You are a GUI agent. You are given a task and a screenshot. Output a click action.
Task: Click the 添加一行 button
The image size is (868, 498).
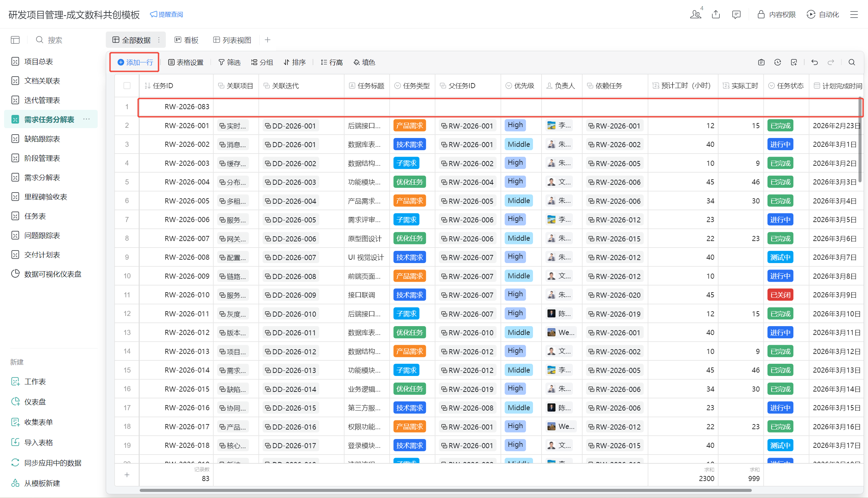135,62
